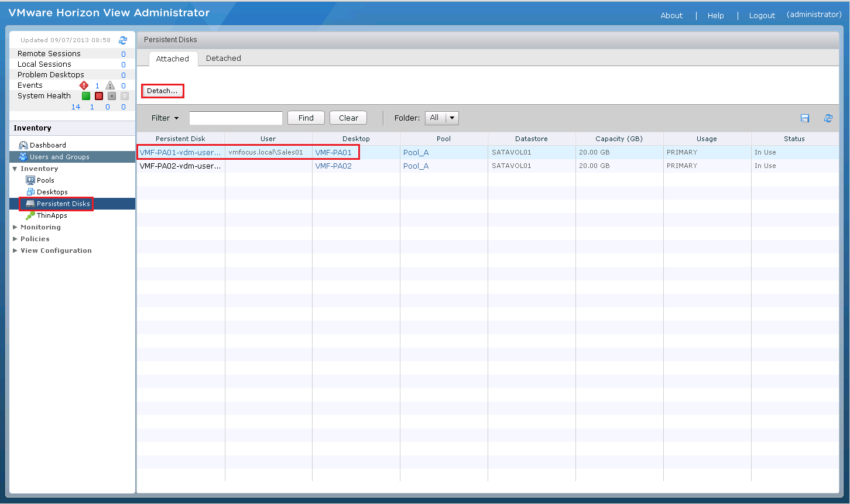Click the green System Health status icon
Viewport: 850px width, 504px height.
[x=86, y=96]
